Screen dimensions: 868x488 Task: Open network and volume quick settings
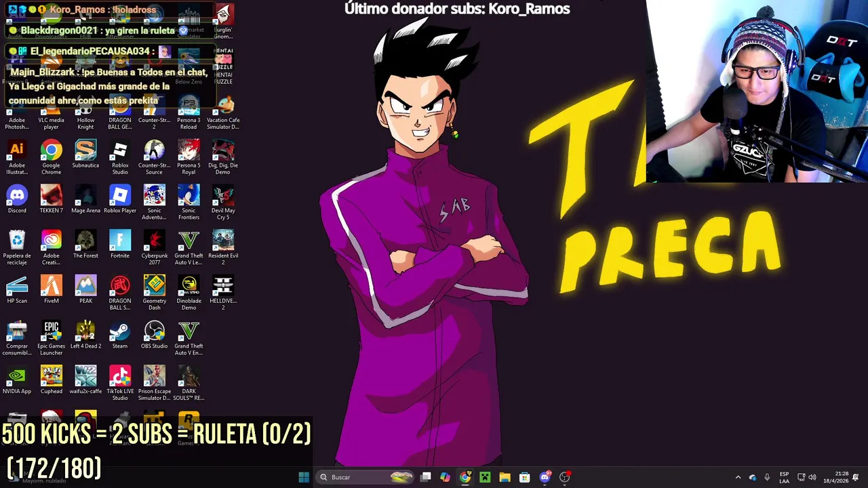806,477
